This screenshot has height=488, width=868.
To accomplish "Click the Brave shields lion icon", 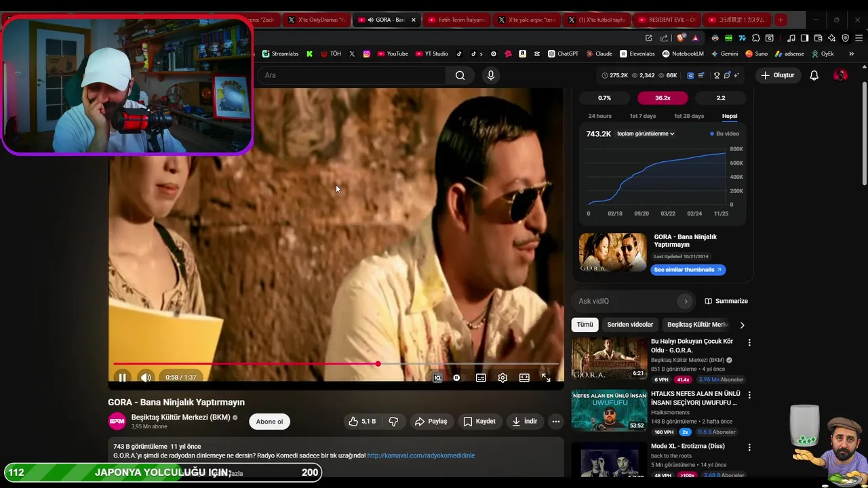I will coord(681,38).
